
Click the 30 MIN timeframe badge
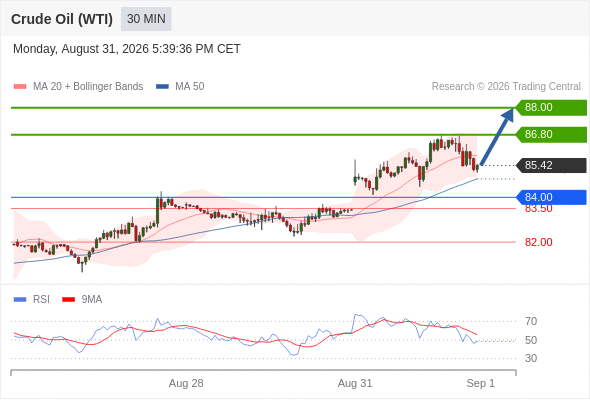[x=146, y=19]
